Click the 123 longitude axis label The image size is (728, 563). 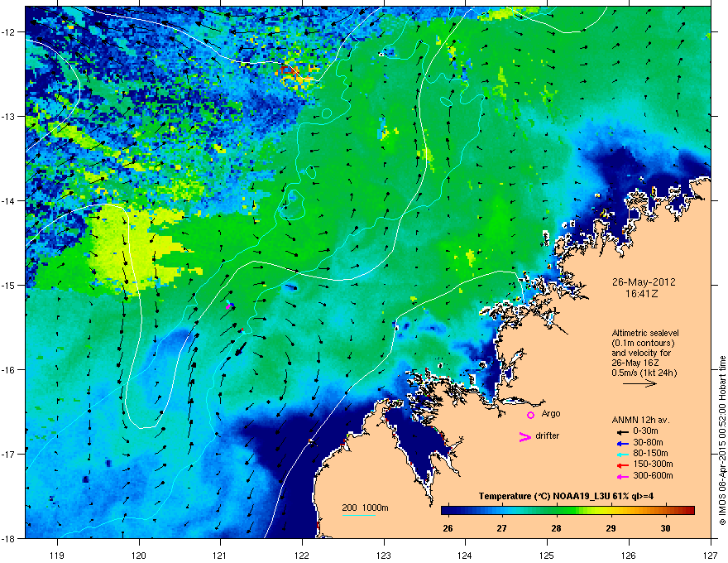tap(384, 555)
